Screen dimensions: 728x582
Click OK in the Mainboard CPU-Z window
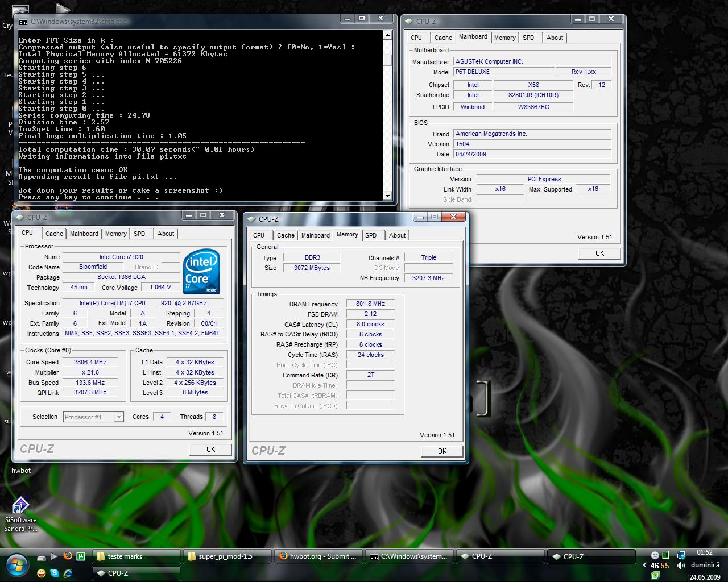599,253
